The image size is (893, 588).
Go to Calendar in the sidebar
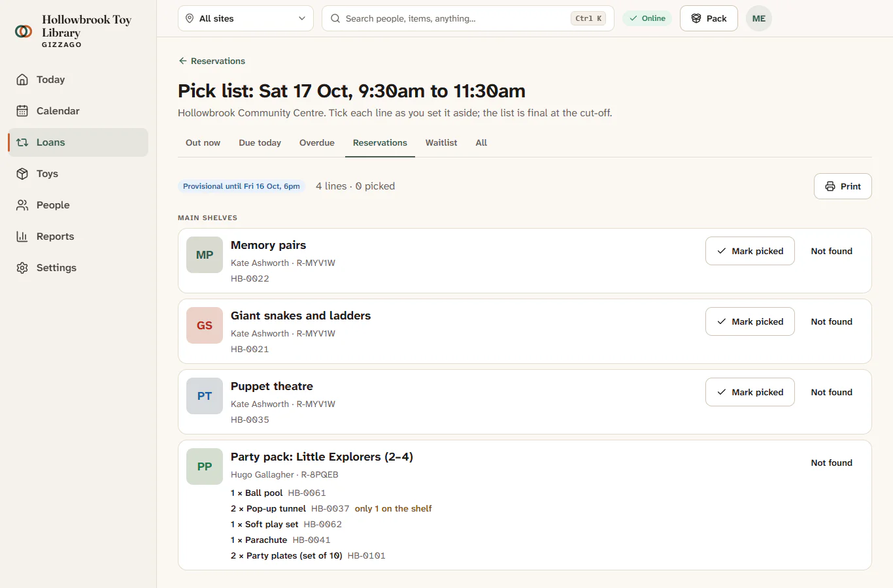tap(78, 111)
